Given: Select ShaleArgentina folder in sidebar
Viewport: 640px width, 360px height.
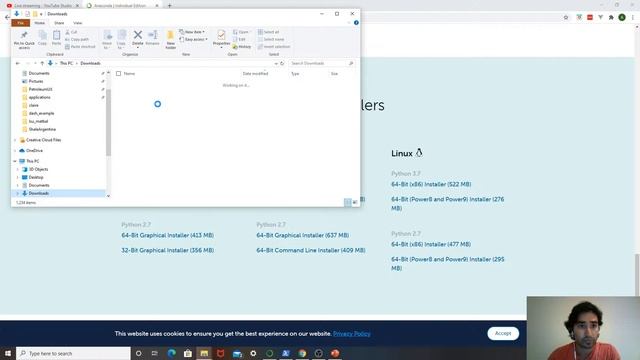Looking at the screenshot, I should (42, 129).
